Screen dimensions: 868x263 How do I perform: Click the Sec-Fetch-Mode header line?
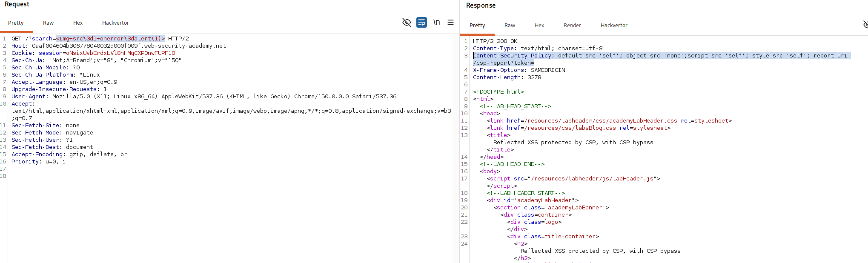(52, 133)
